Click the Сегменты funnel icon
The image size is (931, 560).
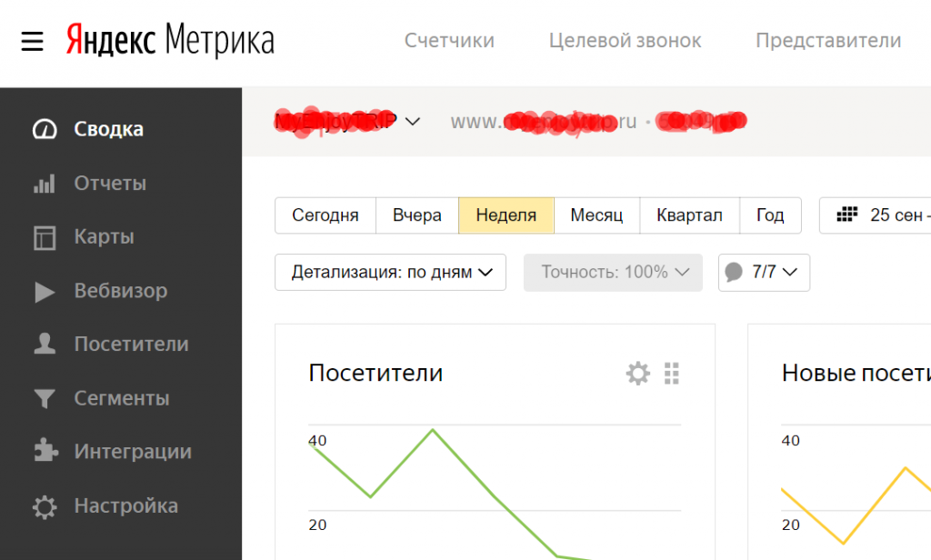pyautogui.click(x=45, y=398)
